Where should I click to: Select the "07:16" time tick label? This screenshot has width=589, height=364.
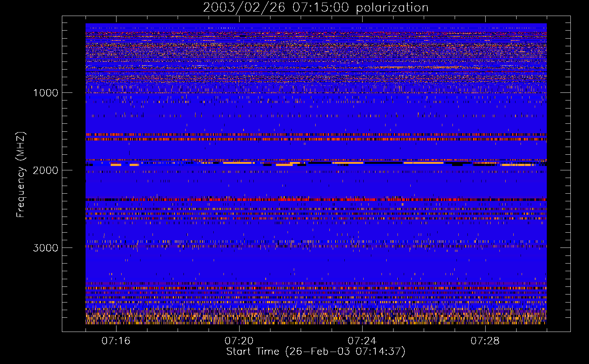[116, 341]
